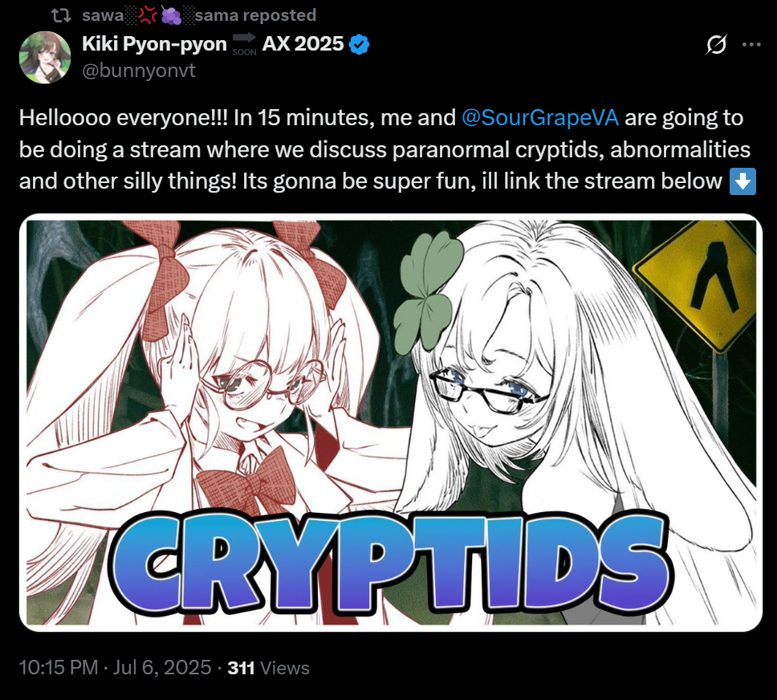Click the grape emoji in reposter name

[x=172, y=16]
